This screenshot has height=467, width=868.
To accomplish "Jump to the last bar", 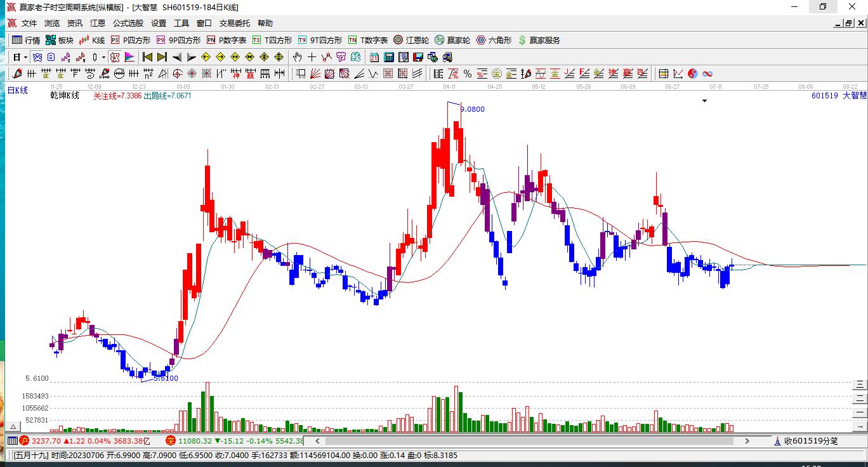I will click(x=162, y=57).
